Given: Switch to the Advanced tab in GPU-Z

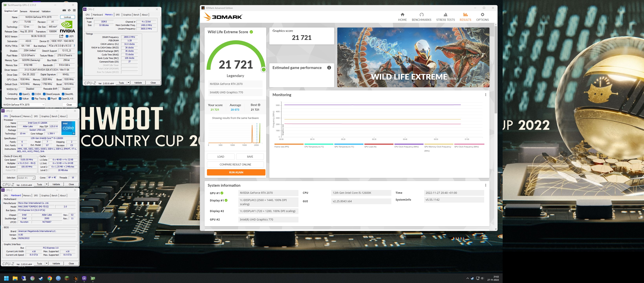Looking at the screenshot, I should (x=34, y=11).
